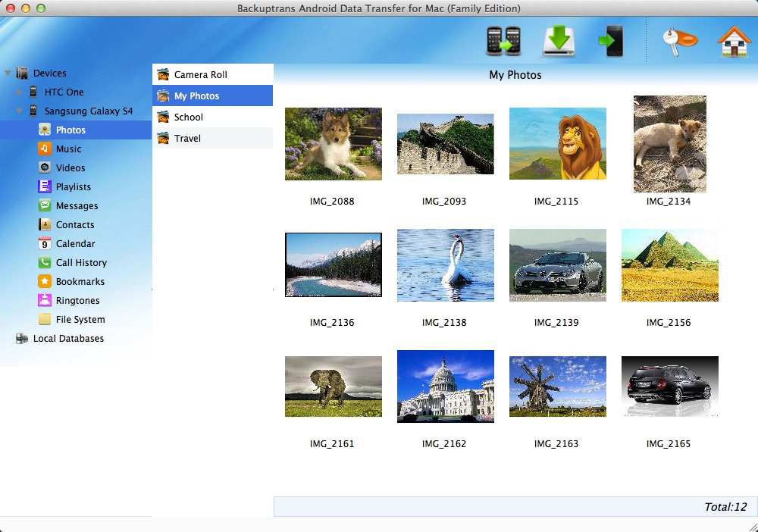Click the orange Music note icon
758x532 pixels.
click(45, 149)
